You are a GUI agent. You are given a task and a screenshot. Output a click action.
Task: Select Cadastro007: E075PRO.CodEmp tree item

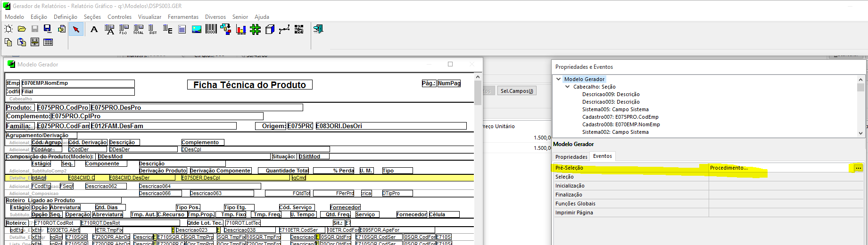tap(620, 117)
